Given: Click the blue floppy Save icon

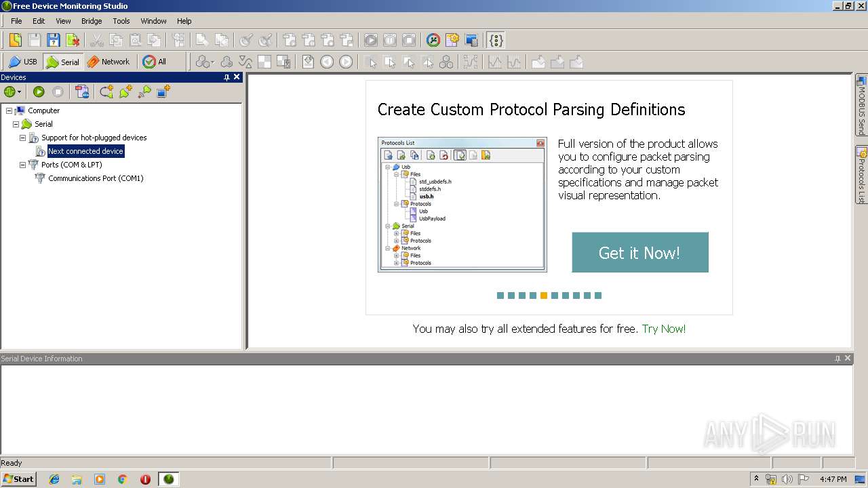Looking at the screenshot, I should tap(53, 40).
